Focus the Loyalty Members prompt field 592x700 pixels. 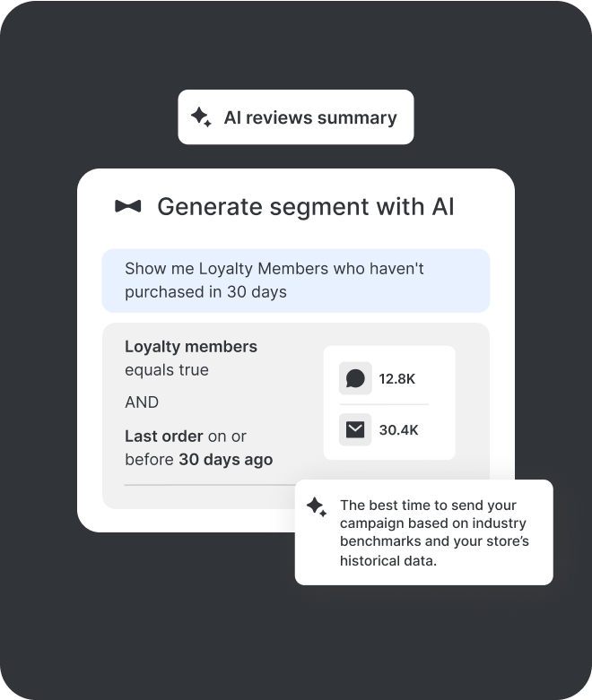(296, 280)
